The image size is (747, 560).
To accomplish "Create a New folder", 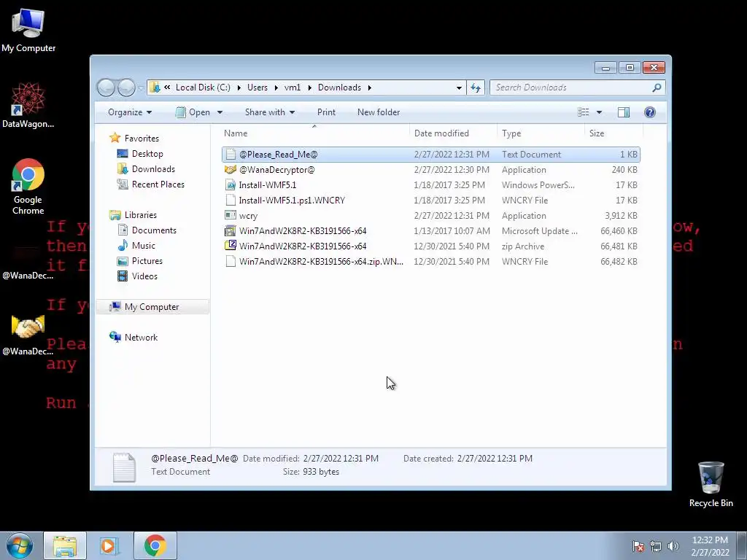I will tap(379, 112).
